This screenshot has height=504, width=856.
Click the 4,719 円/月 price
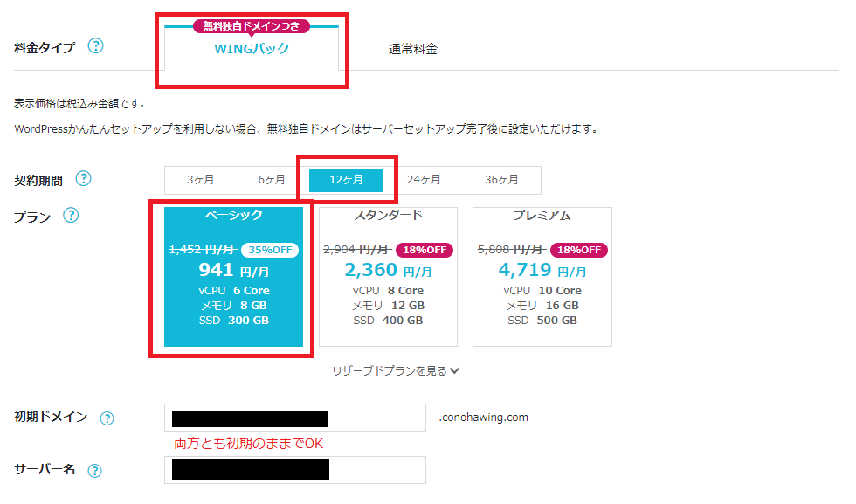pyautogui.click(x=542, y=270)
